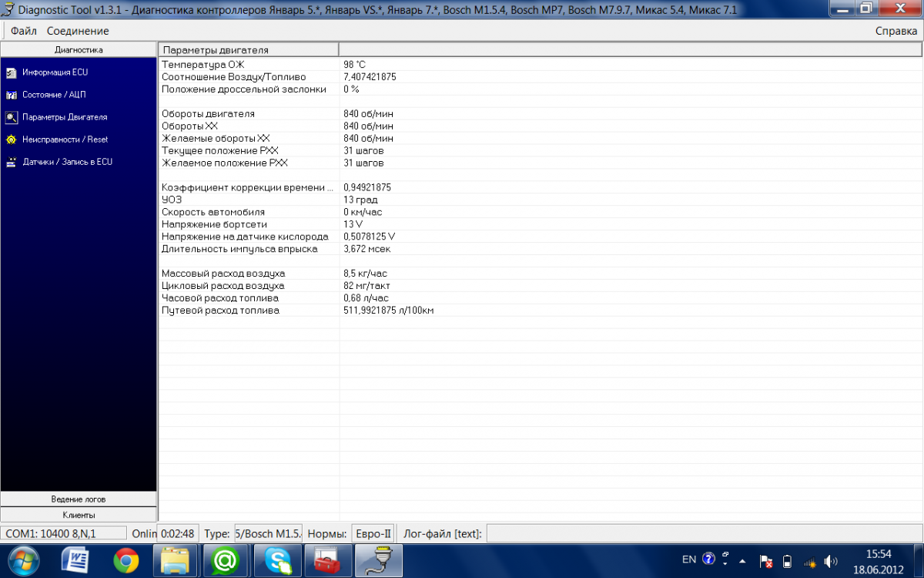Select УОЗ parameter row

point(540,200)
